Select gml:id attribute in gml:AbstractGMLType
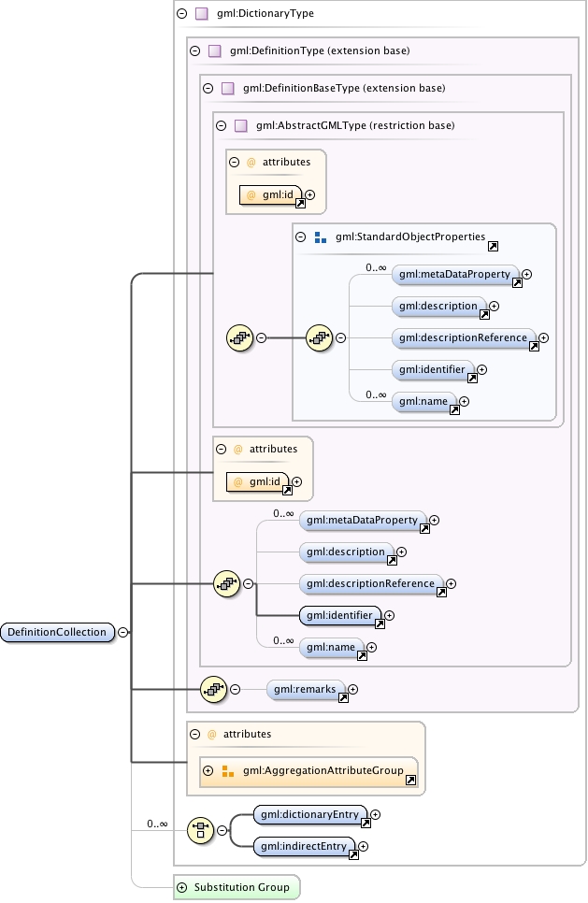 271,194
